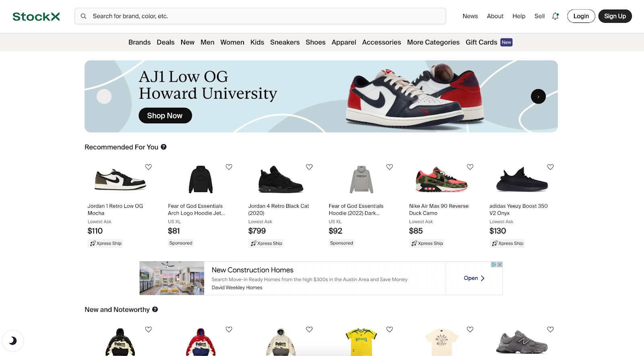The height and width of the screenshot is (356, 644).
Task: Click Xpress Ship badge under Yeezy Boost 350
Action: (x=507, y=243)
